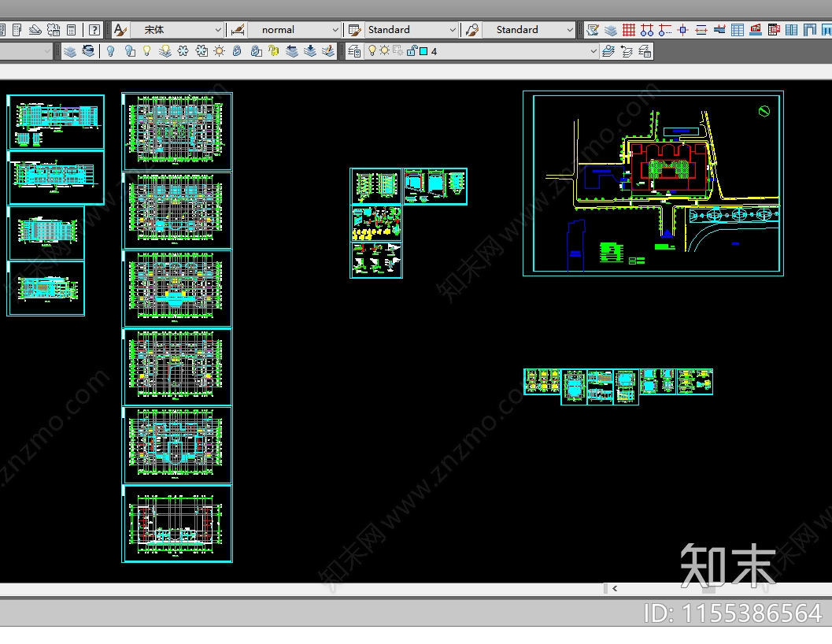Screen dimensions: 832x644
Task: Open the calculator tool icon
Action: 71,30
